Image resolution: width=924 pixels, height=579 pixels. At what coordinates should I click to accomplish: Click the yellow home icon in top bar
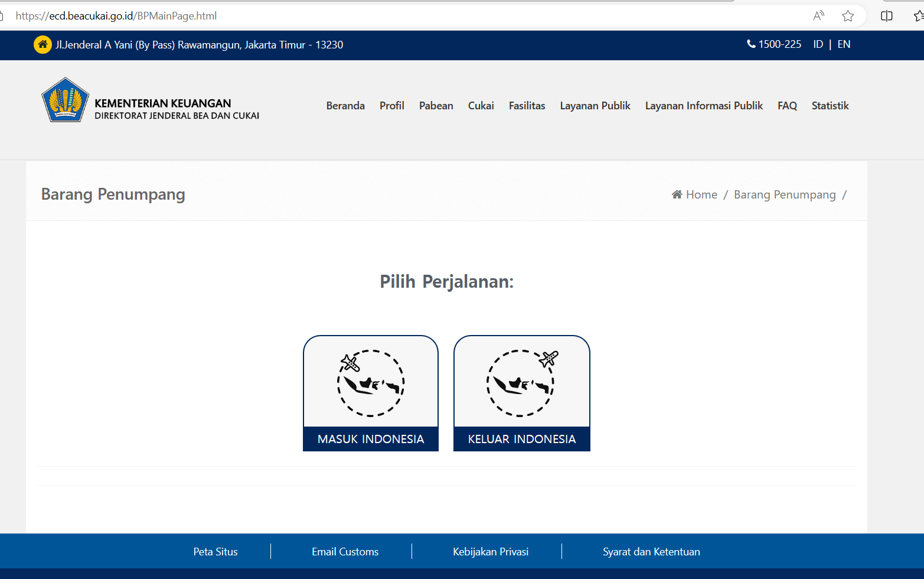click(43, 45)
